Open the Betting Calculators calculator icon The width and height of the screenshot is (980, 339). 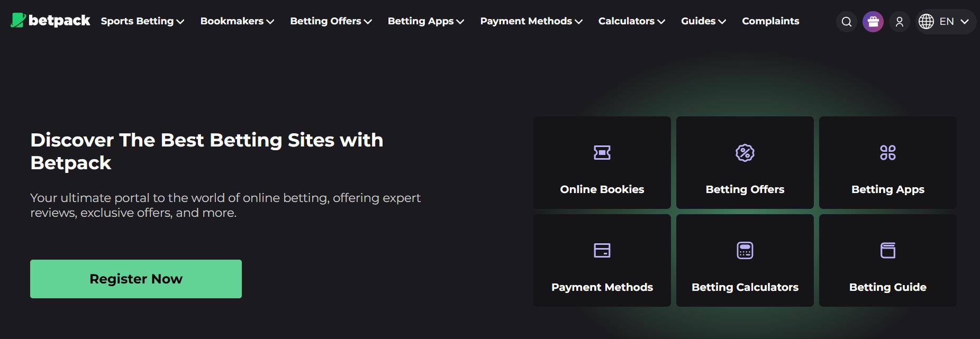(745, 250)
